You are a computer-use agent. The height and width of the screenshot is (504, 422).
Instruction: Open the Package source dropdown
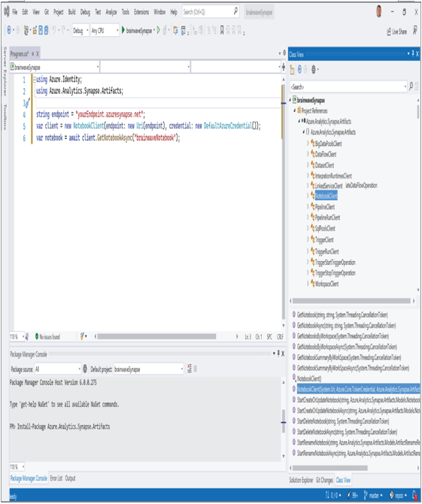[x=57, y=369]
